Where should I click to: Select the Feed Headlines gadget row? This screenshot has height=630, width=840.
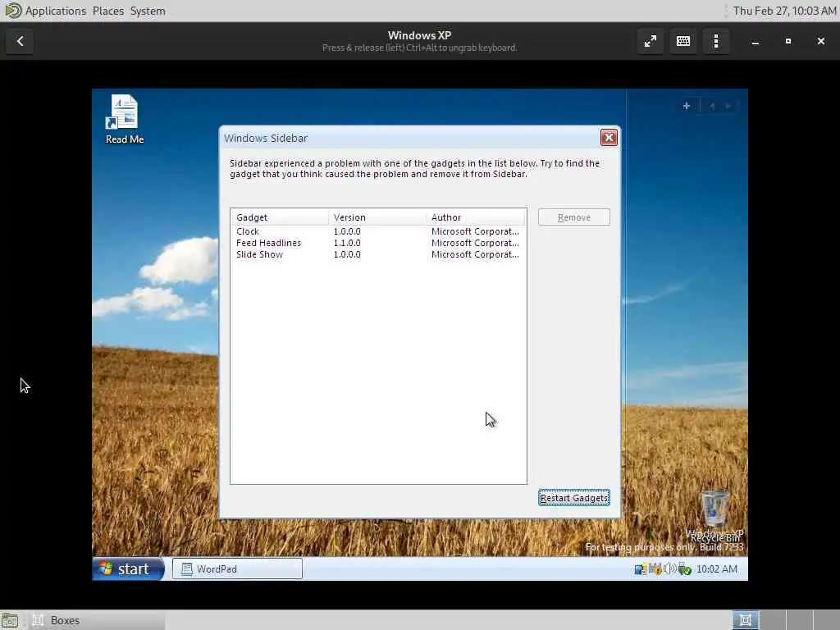(377, 243)
